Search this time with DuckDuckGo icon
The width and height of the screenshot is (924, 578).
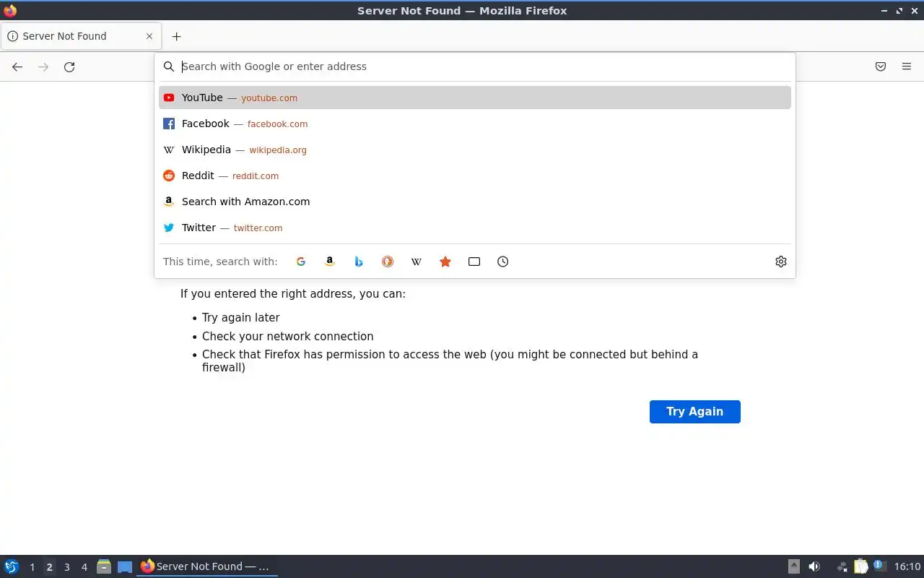388,262
